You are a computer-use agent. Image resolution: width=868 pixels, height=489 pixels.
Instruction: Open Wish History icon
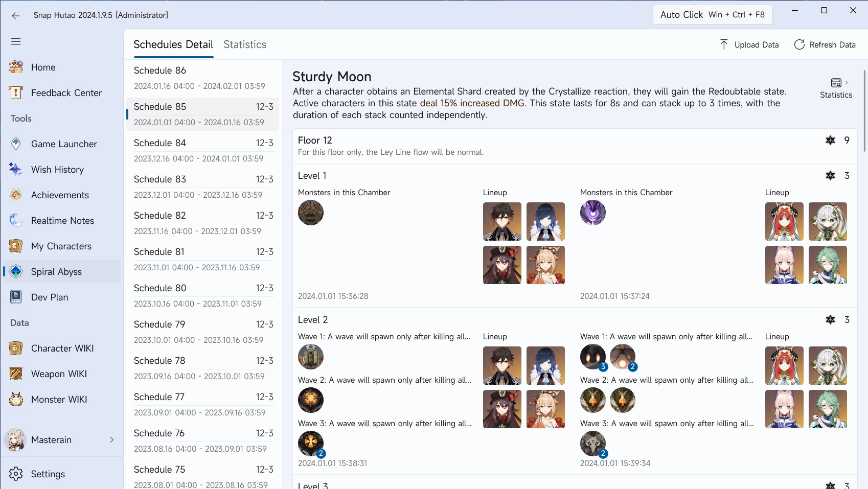(16, 169)
